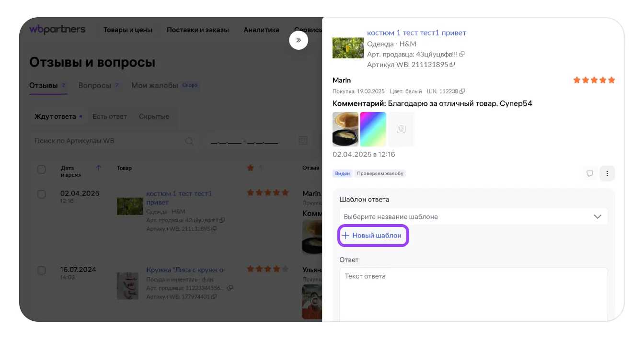Select the review dated 02.04.2025 checkbox
This screenshot has width=644, height=339.
coord(42,194)
